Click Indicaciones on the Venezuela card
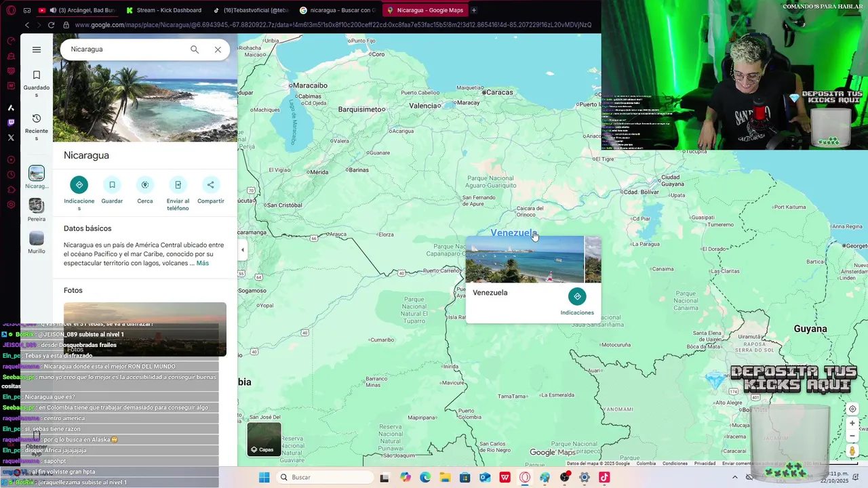868x488 pixels. pyautogui.click(x=577, y=302)
